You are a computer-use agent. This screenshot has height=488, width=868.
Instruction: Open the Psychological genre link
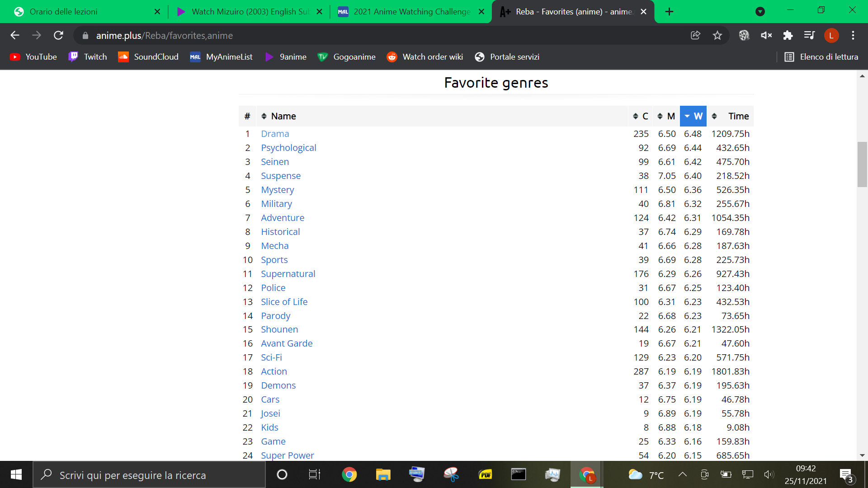coord(288,148)
